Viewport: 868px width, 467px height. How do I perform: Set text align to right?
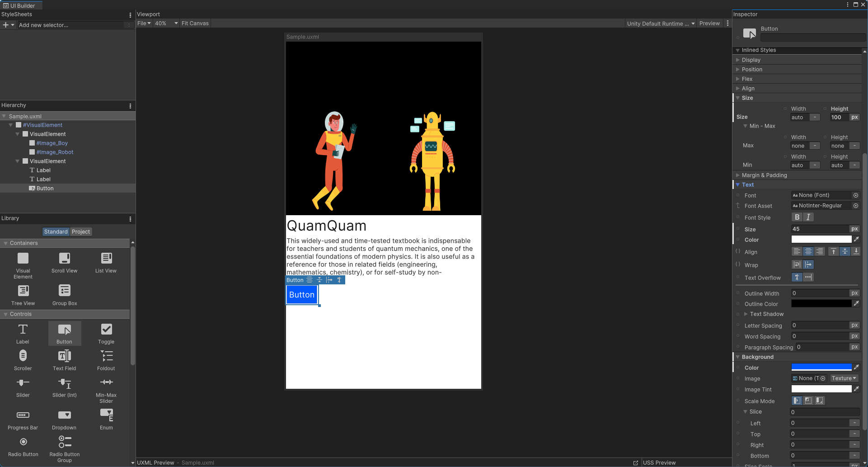[x=820, y=251]
